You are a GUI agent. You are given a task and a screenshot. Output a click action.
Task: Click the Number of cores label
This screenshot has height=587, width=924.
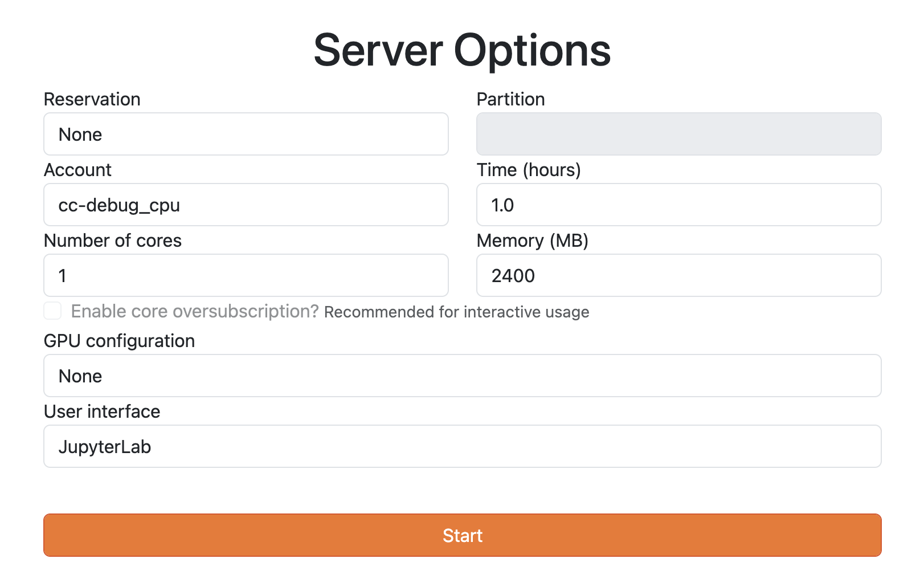tap(113, 240)
